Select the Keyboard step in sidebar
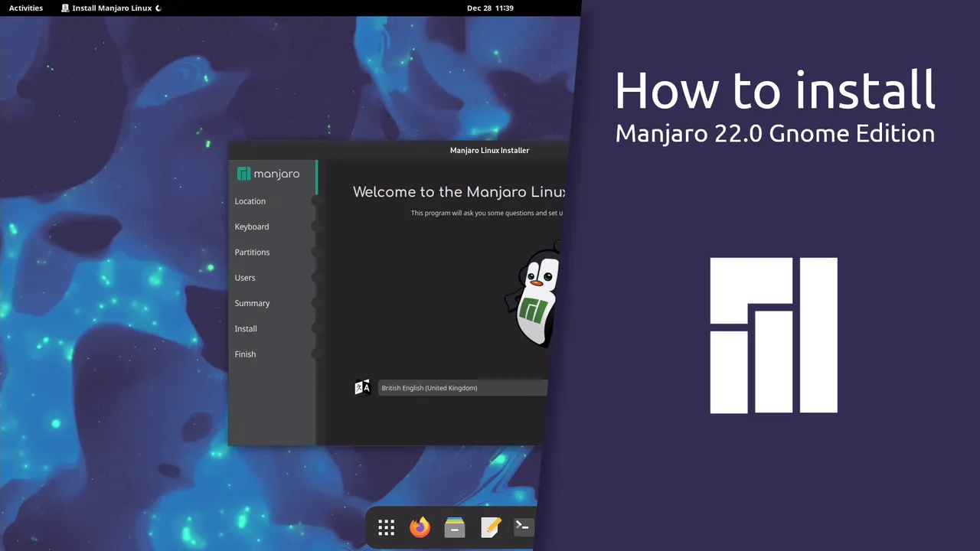This screenshot has width=980, height=551. point(252,227)
